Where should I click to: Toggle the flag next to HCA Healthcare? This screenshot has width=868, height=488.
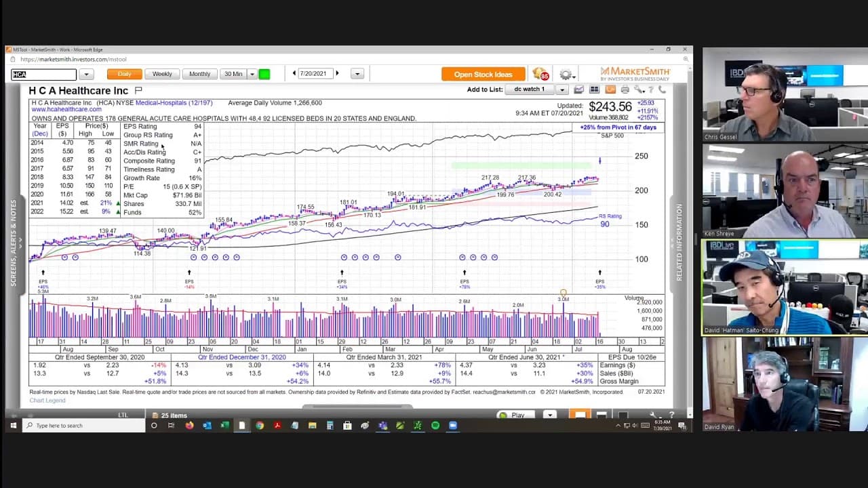tap(138, 90)
